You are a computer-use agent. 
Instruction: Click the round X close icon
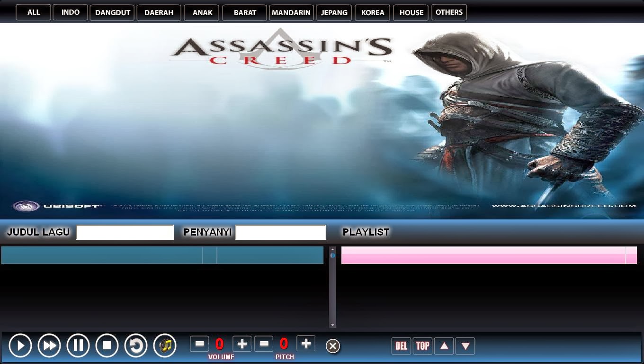(333, 346)
